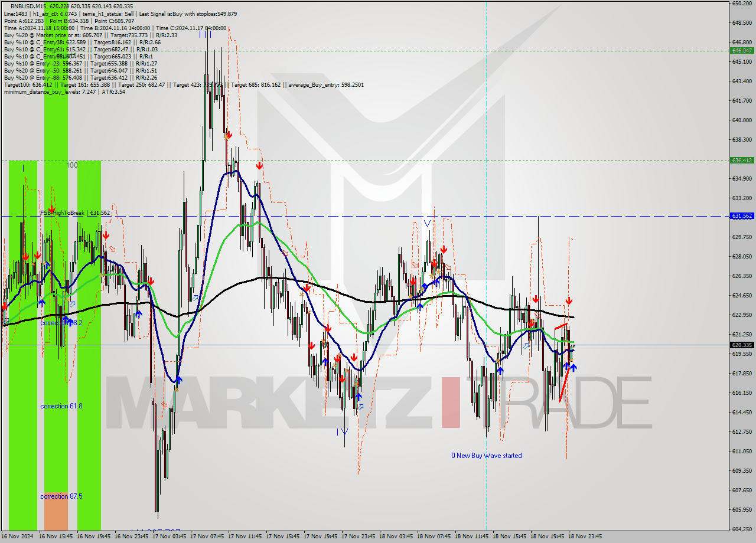Click the '18 Nov 07:45' time axis label
This screenshot has height=543, width=756.
434,537
